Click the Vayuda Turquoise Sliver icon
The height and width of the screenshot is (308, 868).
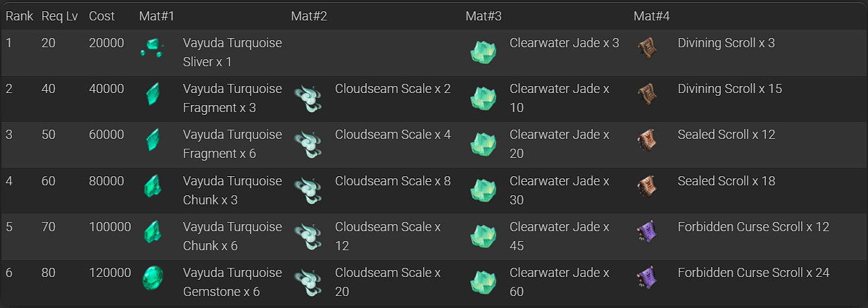152,49
